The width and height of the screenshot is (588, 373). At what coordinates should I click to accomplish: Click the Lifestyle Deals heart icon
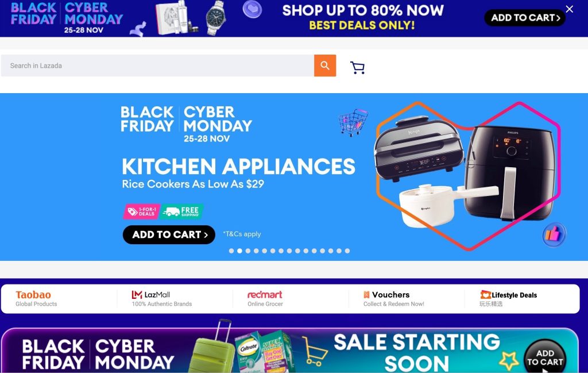[x=485, y=295]
